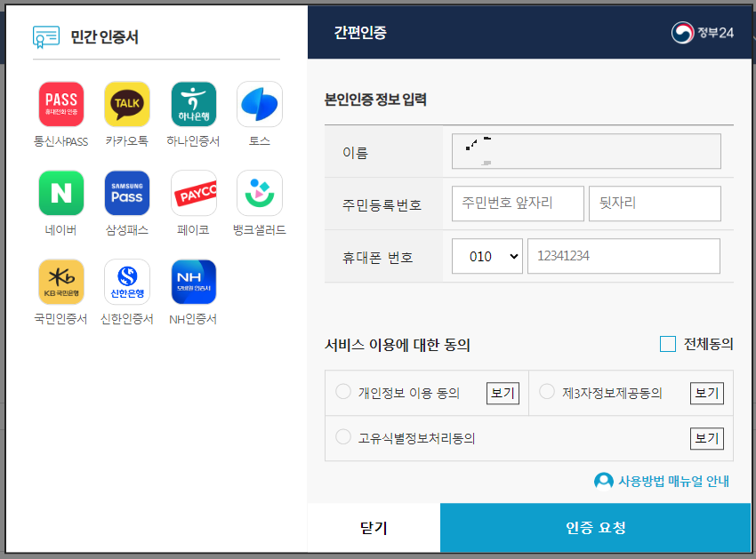The height and width of the screenshot is (559, 756).
Task: Select 고유식별정보처리동의 radio button
Action: pos(343,437)
